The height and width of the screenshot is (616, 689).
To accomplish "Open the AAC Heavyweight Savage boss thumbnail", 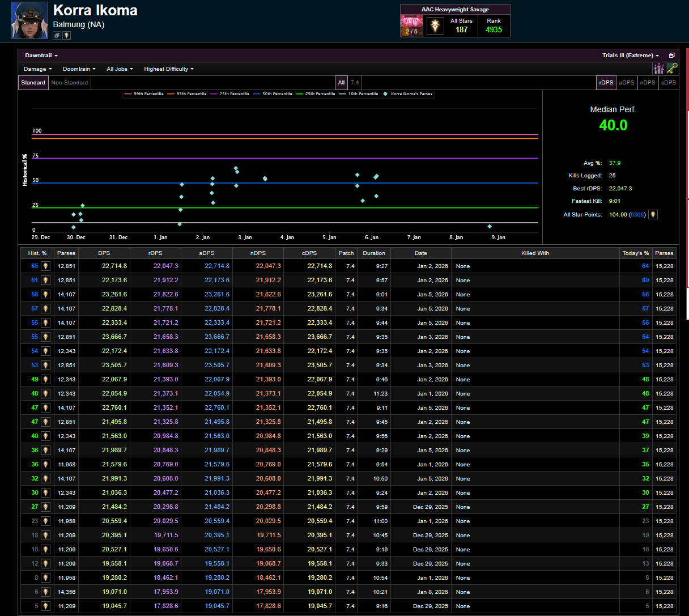I will (412, 25).
